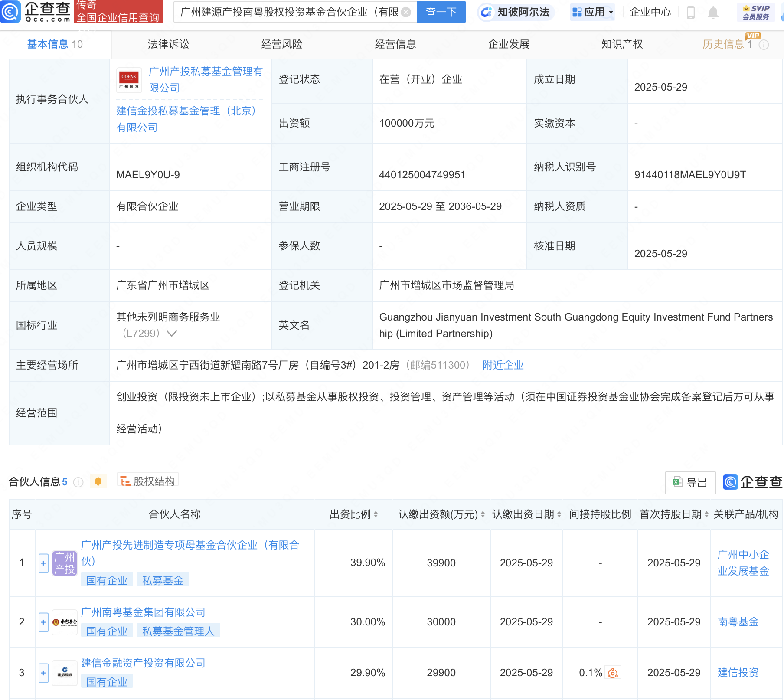This screenshot has width=784, height=700.
Task: Expand 广州南粤基金集团 row with plus
Action: click(43, 622)
